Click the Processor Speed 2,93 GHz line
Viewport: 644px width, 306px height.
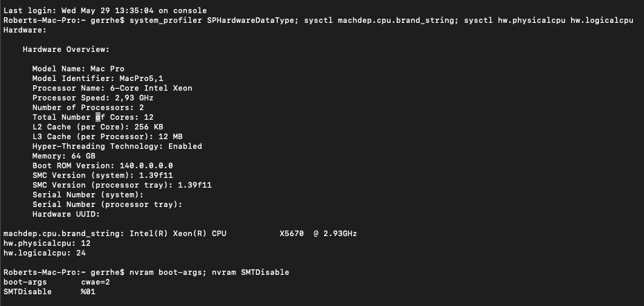pyautogui.click(x=93, y=98)
